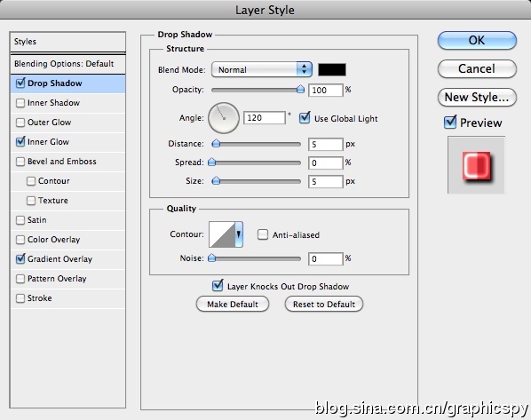Click the black shadow color swatch
This screenshot has height=420, width=531.
click(332, 69)
